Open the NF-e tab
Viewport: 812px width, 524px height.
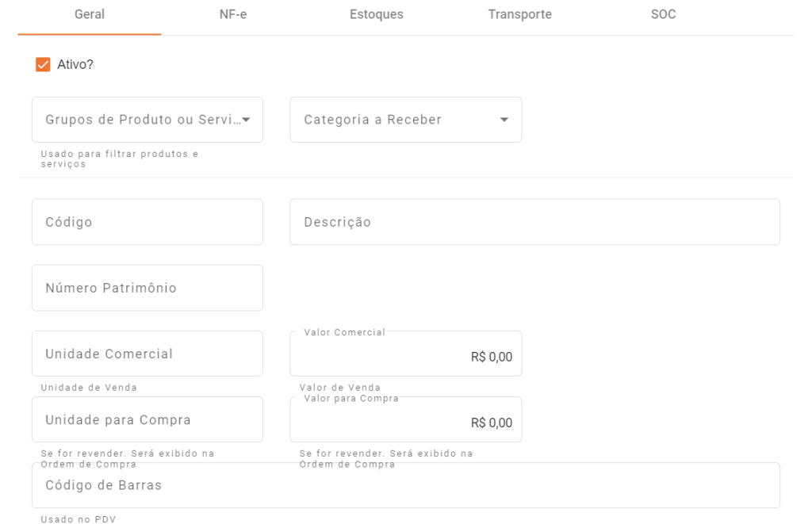[233, 15]
